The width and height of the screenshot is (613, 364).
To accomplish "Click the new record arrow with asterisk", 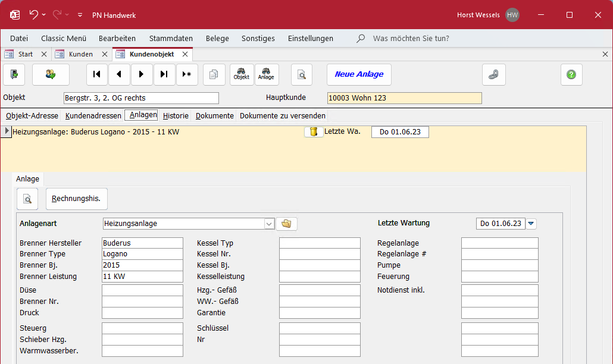I will [187, 74].
